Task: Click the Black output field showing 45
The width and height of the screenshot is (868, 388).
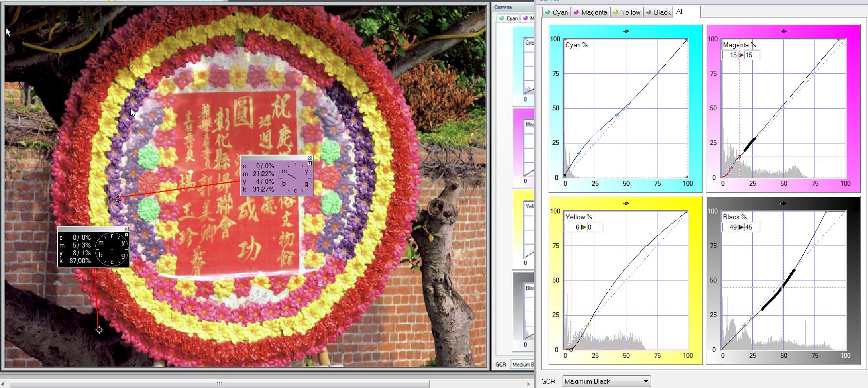Action: pyautogui.click(x=752, y=227)
